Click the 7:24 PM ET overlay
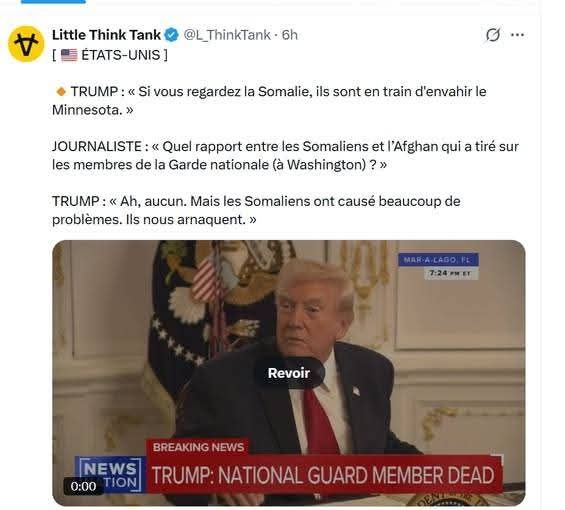Image resolution: width=565 pixels, height=510 pixels. pyautogui.click(x=451, y=273)
